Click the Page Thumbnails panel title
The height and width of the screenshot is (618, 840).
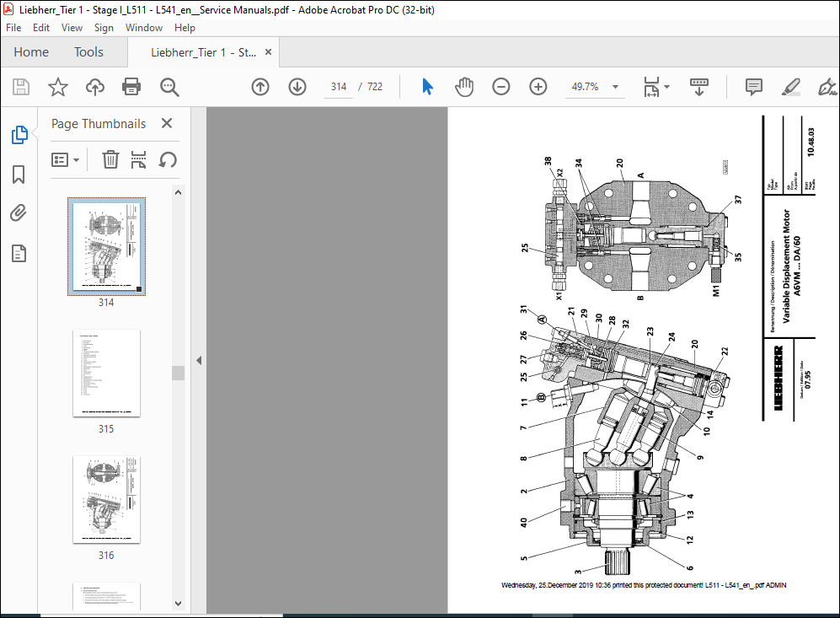[x=99, y=124]
